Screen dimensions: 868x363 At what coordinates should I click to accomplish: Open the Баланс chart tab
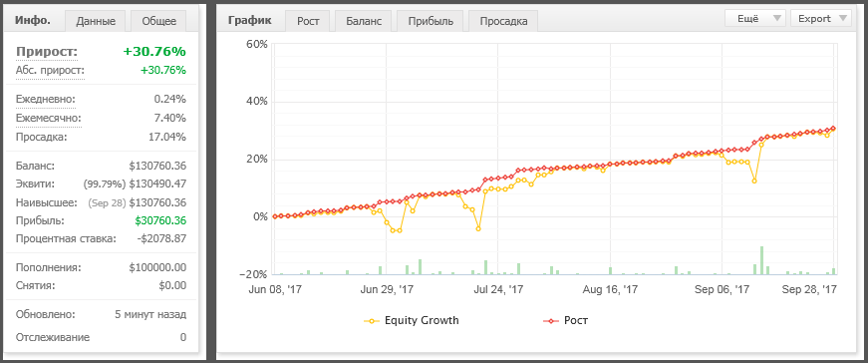tap(364, 21)
